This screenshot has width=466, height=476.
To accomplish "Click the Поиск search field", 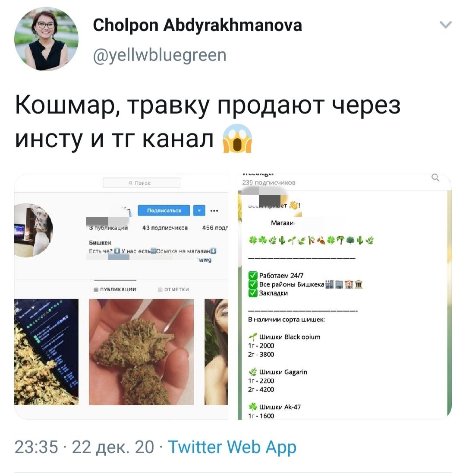I will point(142,183).
